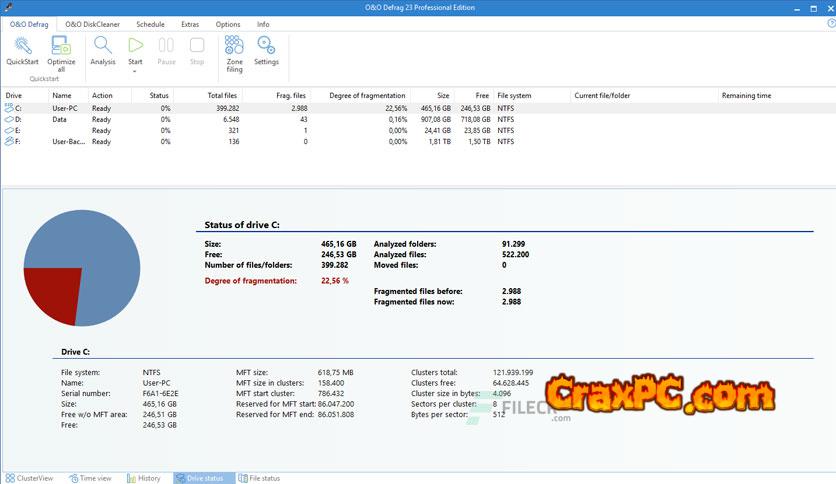
Task: Expand the Start button dropdown arrow
Action: click(x=135, y=72)
